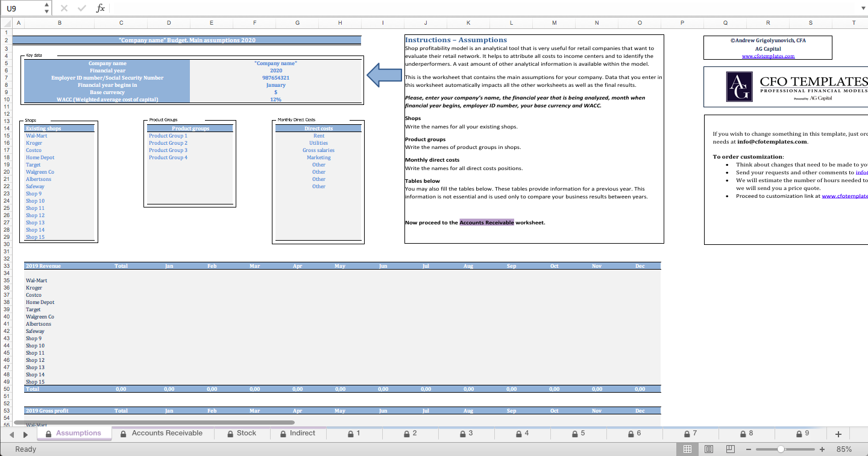Click the Existing shops header cell
868x456 pixels.
click(59, 128)
